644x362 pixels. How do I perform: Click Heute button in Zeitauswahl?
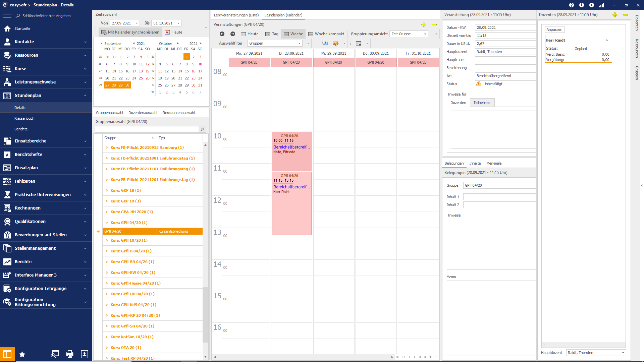pyautogui.click(x=174, y=32)
